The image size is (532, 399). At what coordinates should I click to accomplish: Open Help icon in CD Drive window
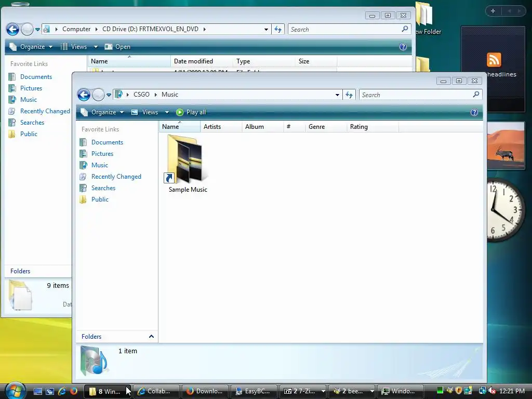point(403,47)
